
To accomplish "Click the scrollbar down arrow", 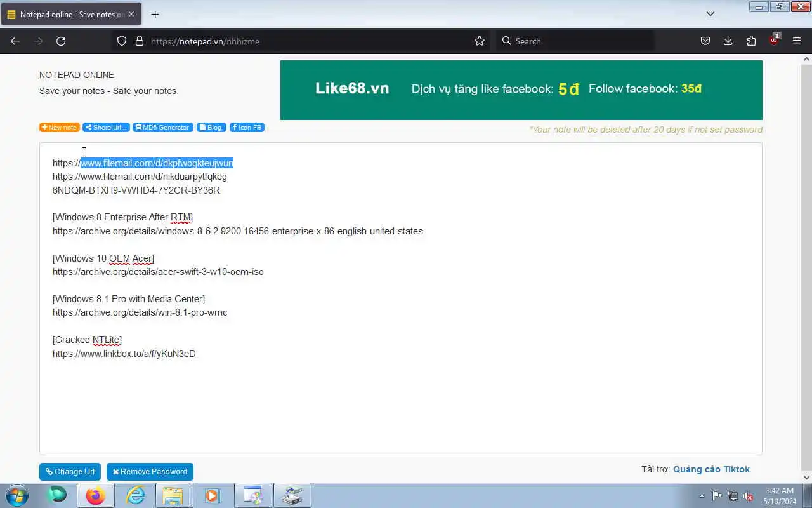I will coord(807,477).
